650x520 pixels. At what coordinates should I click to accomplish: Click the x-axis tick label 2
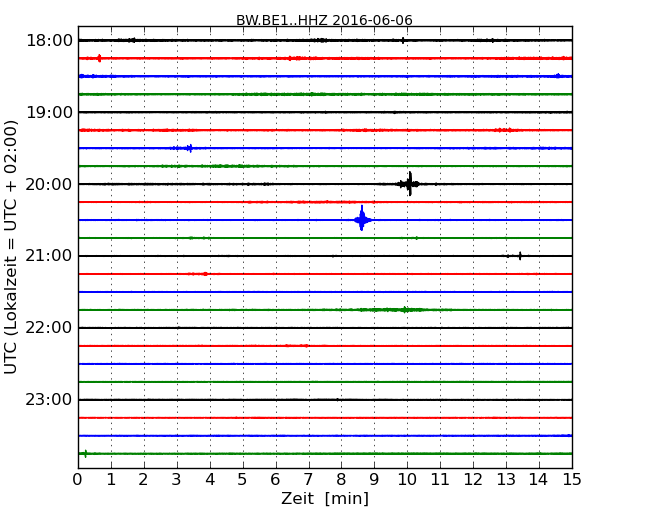(143, 480)
